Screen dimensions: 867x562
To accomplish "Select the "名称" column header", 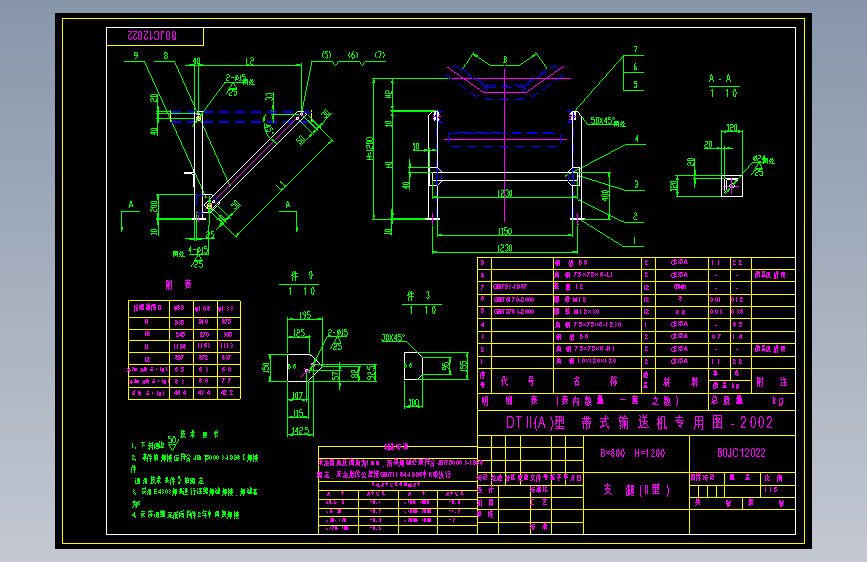I will (x=597, y=381).
